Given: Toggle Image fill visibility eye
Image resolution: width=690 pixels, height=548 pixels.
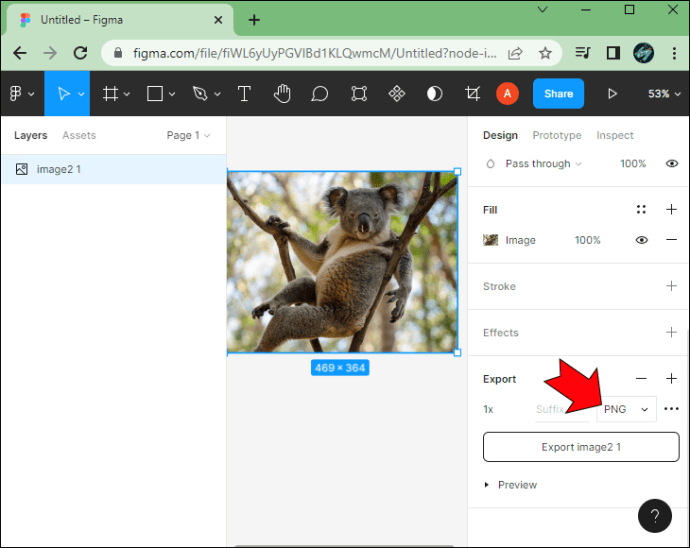Looking at the screenshot, I should point(642,240).
